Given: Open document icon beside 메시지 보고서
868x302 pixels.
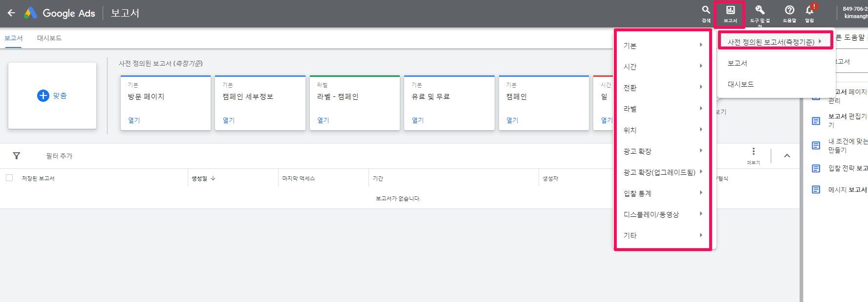Looking at the screenshot, I should point(816,189).
